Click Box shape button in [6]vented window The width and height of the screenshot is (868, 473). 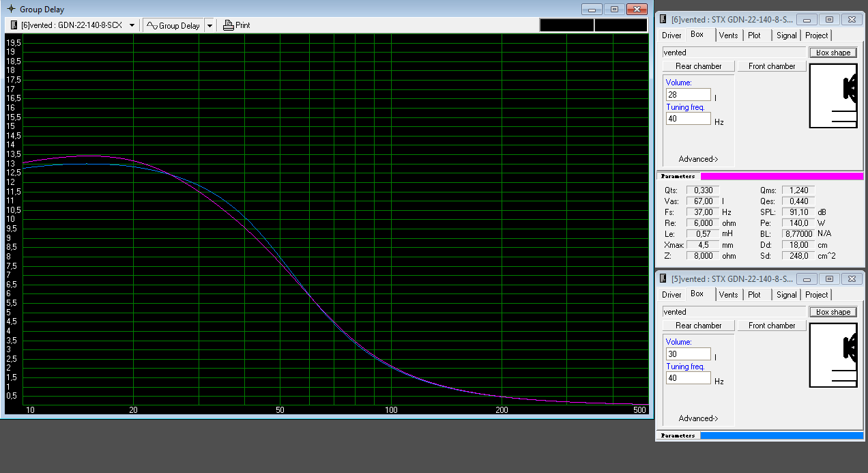click(833, 53)
